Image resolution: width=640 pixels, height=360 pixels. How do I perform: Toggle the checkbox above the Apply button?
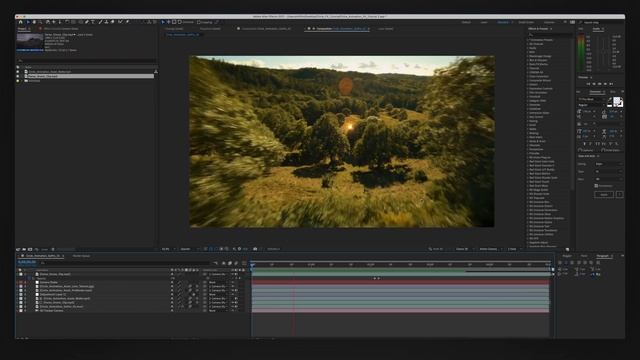[596, 186]
